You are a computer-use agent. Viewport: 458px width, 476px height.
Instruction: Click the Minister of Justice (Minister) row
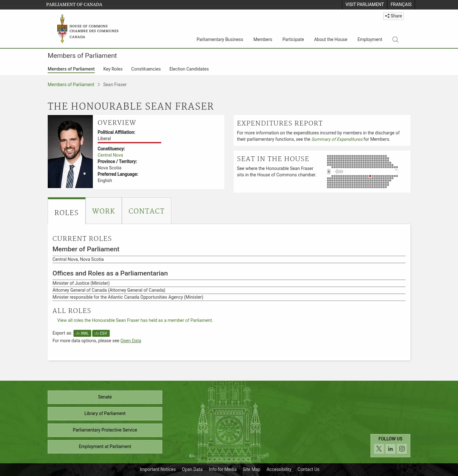(x=229, y=283)
